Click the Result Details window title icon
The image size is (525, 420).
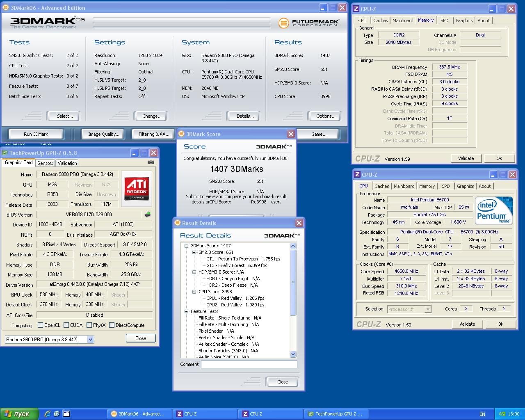pyautogui.click(x=178, y=223)
